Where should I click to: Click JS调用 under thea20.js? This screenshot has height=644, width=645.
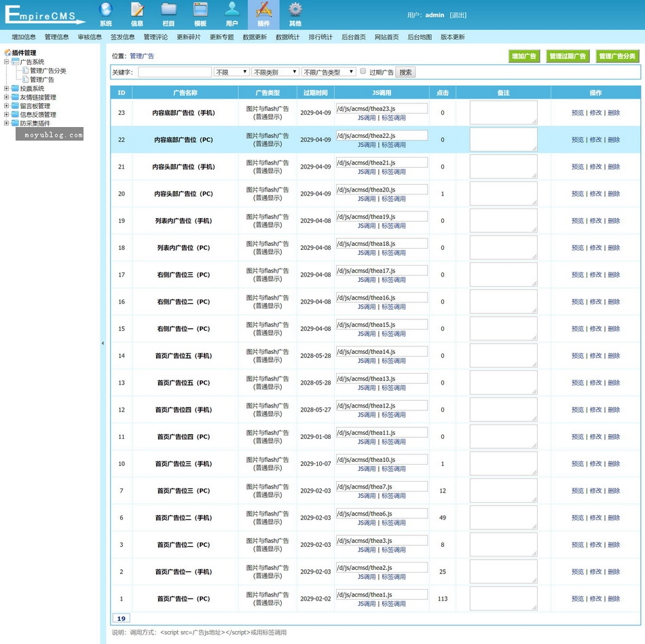367,199
